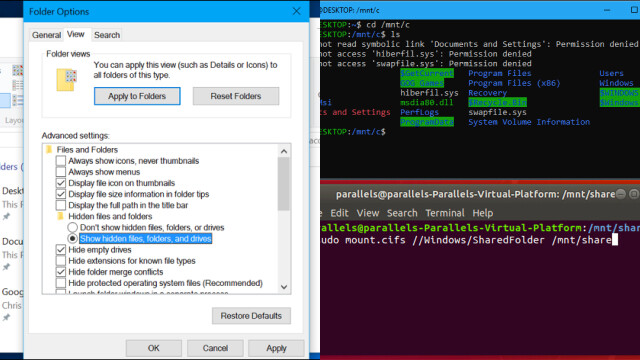Click 'msdia80.dll' in the ls listing
The width and height of the screenshot is (640, 360).
tap(427, 103)
